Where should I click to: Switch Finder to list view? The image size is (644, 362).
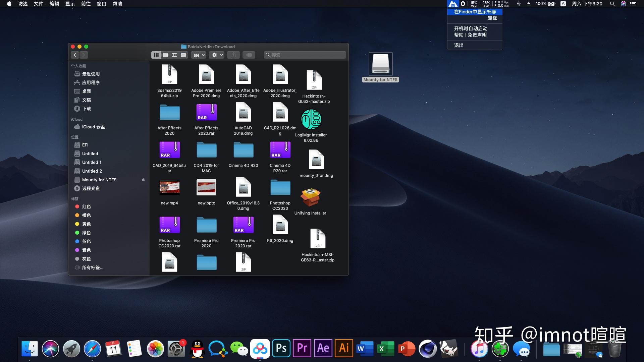point(165,55)
